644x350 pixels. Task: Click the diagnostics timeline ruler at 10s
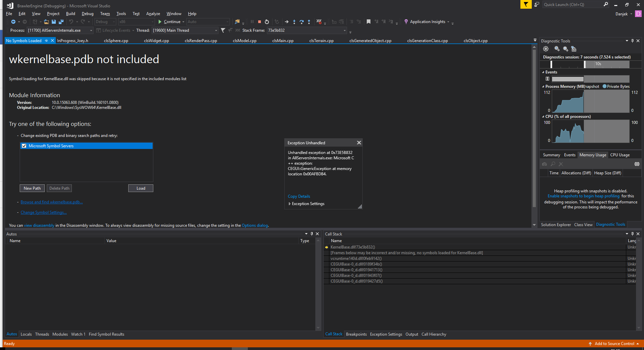point(598,64)
